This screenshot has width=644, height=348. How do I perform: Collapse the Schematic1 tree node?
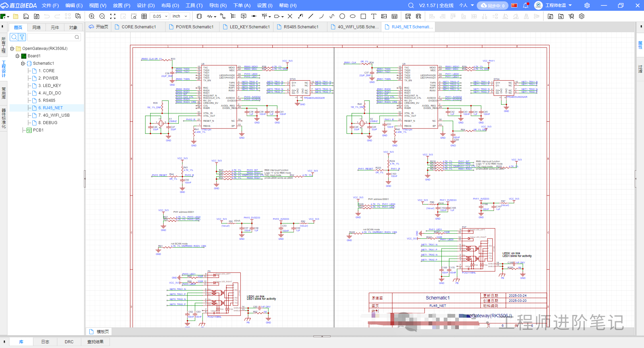point(23,63)
